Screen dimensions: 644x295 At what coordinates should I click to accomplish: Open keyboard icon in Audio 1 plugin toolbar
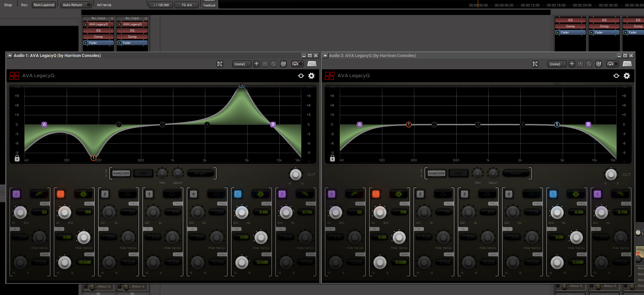312,64
